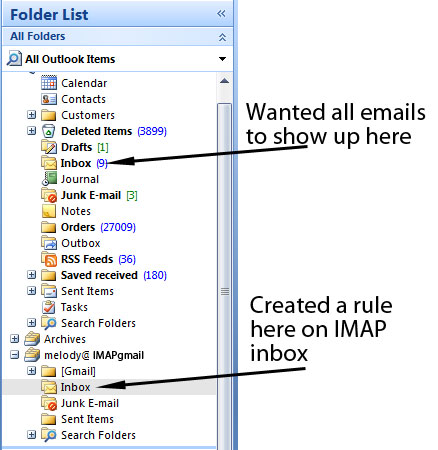Open the Tasks clipboard icon
Viewport: 438px width, 450px height.
coord(49,307)
